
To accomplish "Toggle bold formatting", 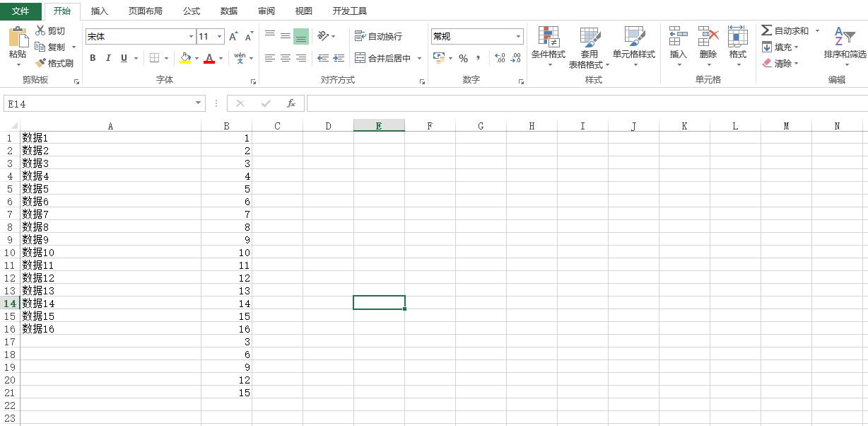I will 93,58.
